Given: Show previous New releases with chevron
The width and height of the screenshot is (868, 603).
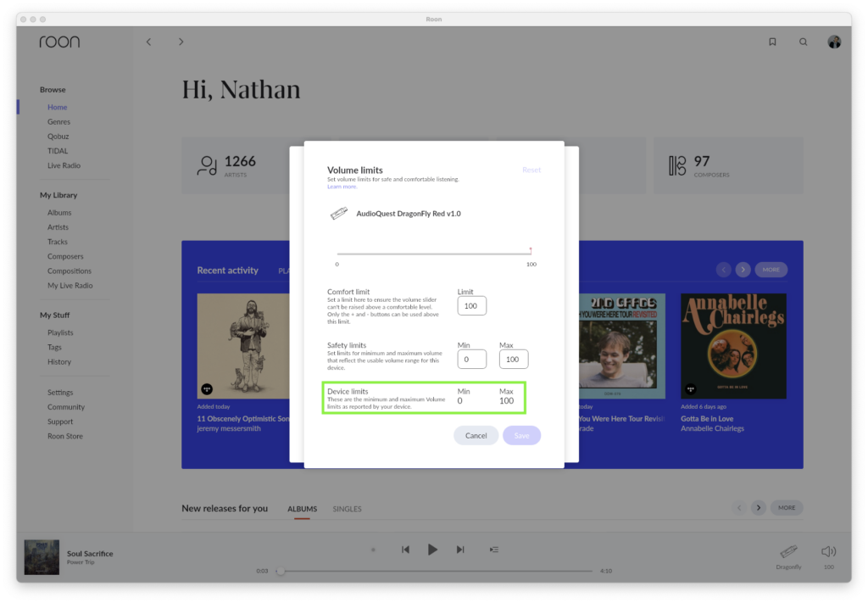Looking at the screenshot, I should click(738, 508).
